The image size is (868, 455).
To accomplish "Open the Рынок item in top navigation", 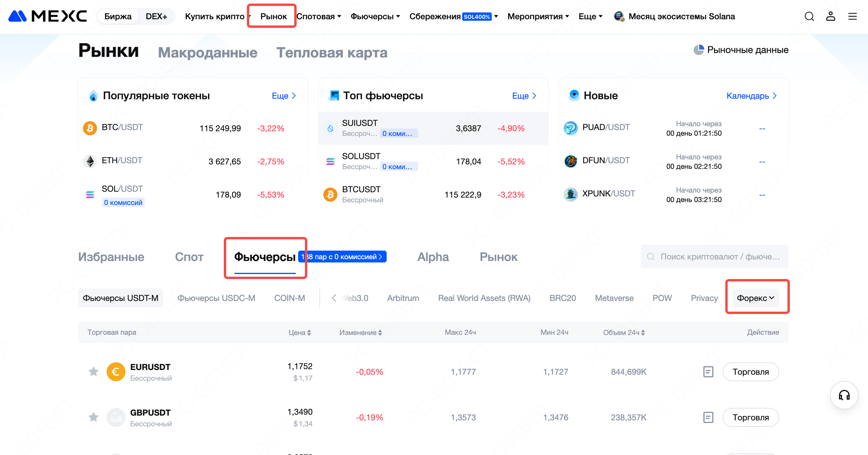I will (x=273, y=16).
